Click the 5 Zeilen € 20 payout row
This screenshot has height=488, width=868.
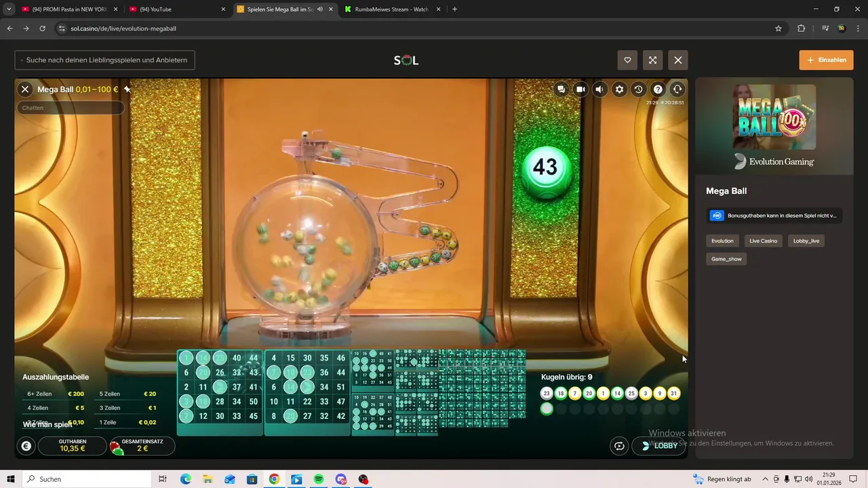click(127, 394)
